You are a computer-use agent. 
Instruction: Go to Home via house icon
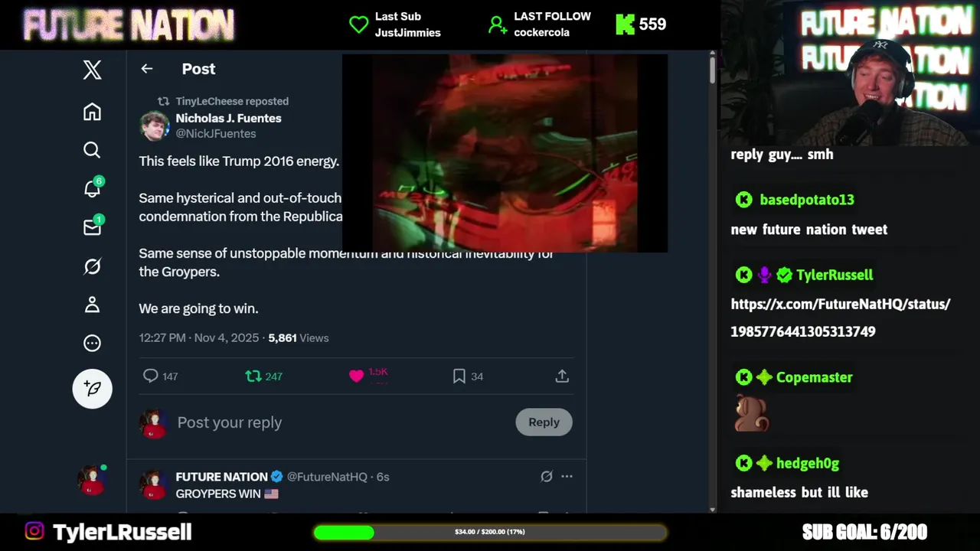[92, 112]
